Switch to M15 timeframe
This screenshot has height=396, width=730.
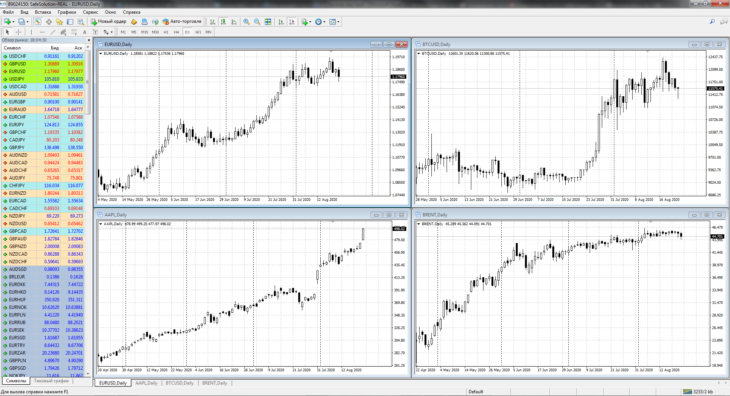(144, 32)
